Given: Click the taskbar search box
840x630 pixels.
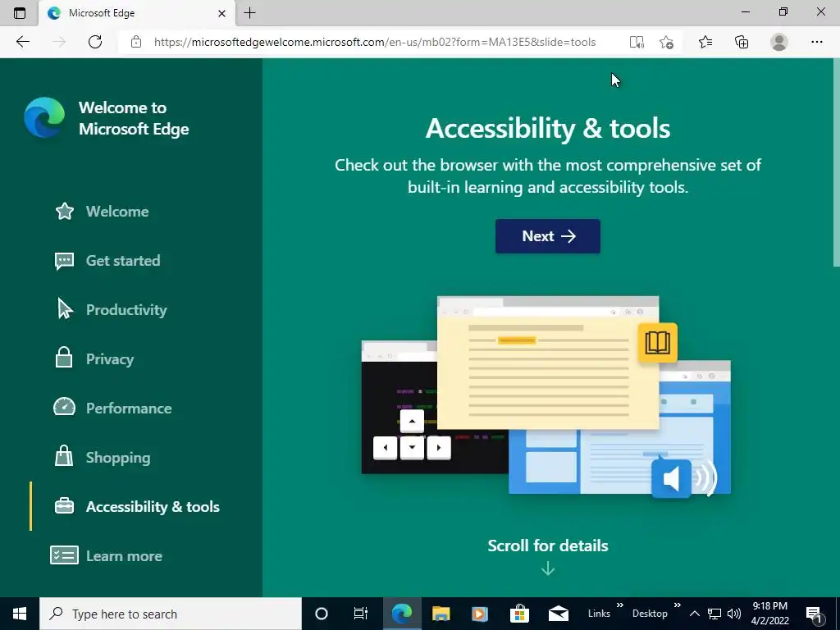Looking at the screenshot, I should coord(171,614).
